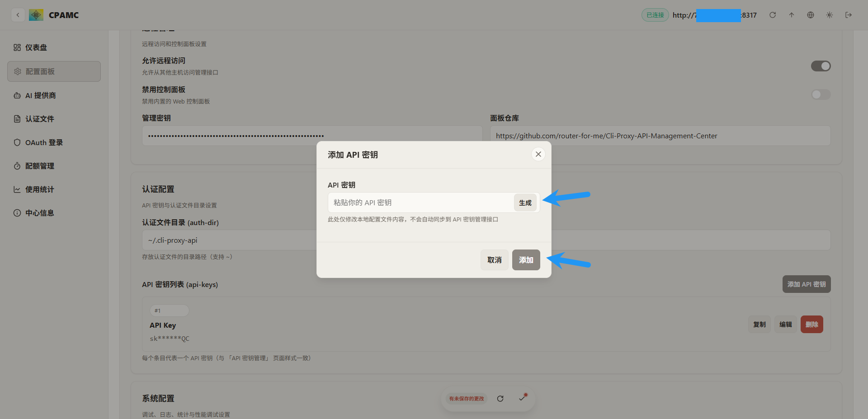This screenshot has height=419, width=868.
Task: Open the 仪表盘 dashboard menu item
Action: point(36,47)
